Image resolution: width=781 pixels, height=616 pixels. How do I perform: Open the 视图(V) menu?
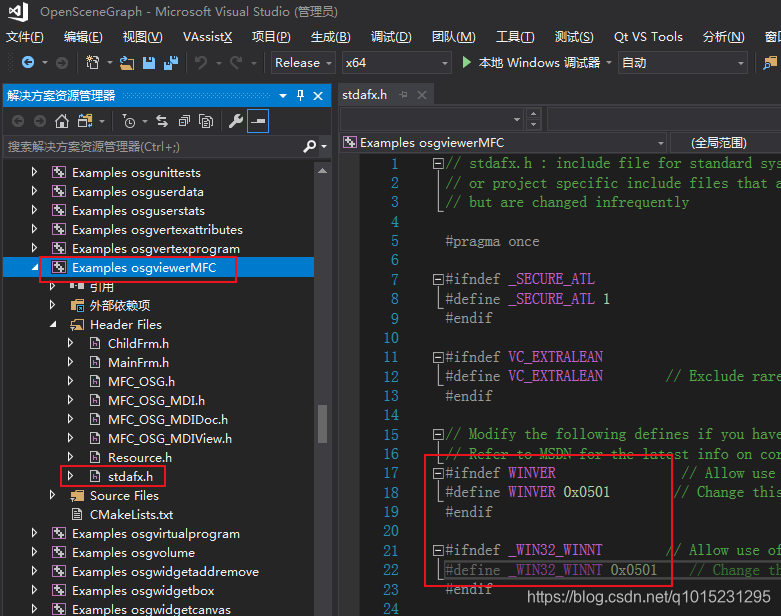coord(142,37)
